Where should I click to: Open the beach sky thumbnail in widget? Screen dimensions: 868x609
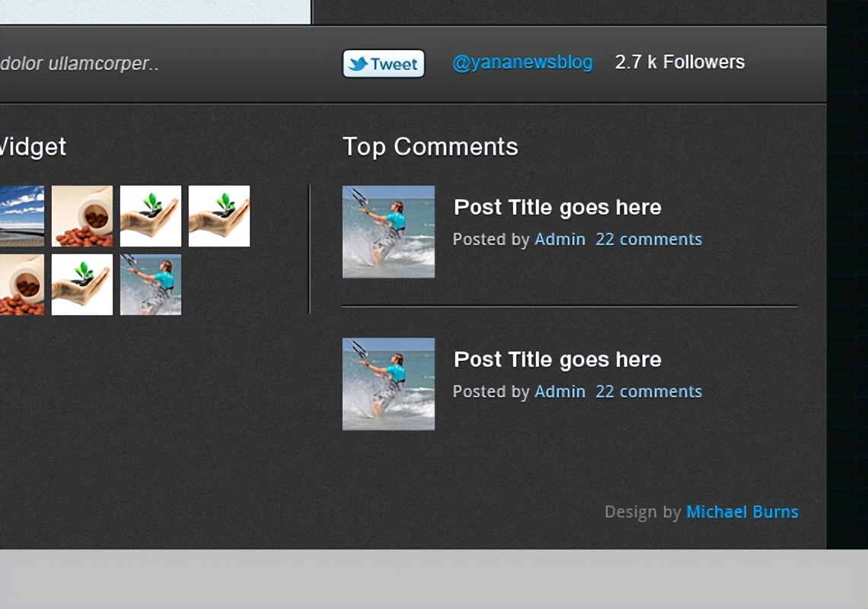point(21,216)
